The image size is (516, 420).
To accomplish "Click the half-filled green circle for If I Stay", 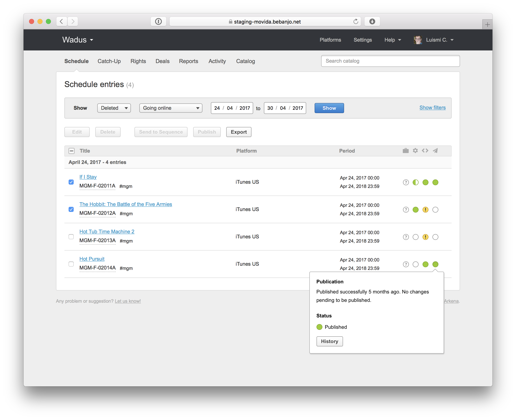I will click(x=415, y=182).
